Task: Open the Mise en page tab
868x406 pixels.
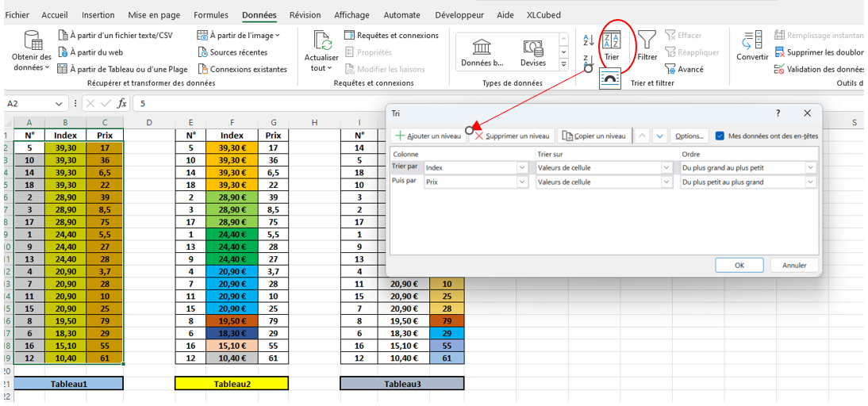Action: 154,15
